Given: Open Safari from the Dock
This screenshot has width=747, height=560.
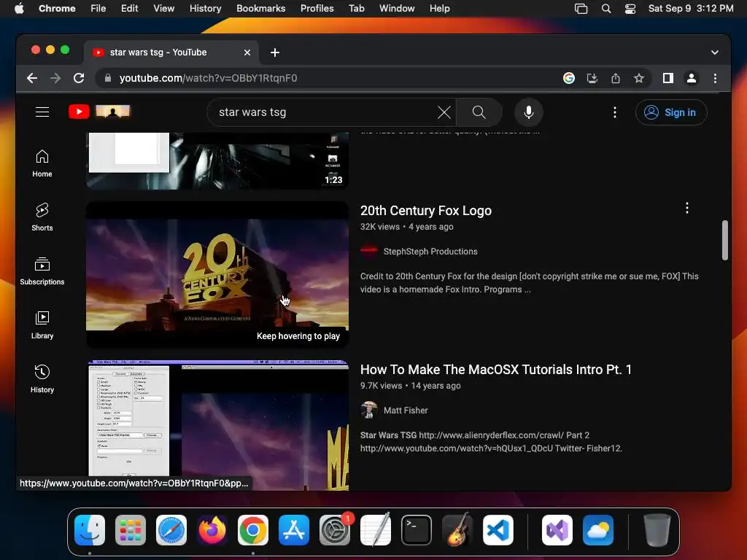Looking at the screenshot, I should 171,530.
